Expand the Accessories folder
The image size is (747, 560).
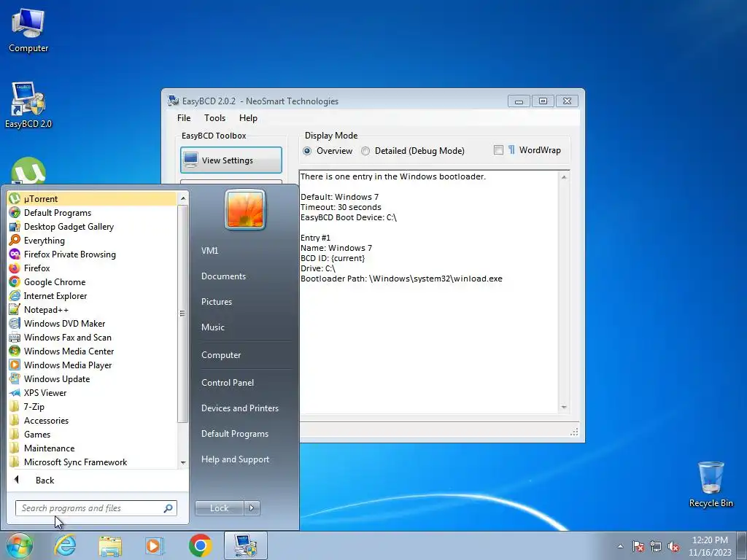tap(92, 420)
